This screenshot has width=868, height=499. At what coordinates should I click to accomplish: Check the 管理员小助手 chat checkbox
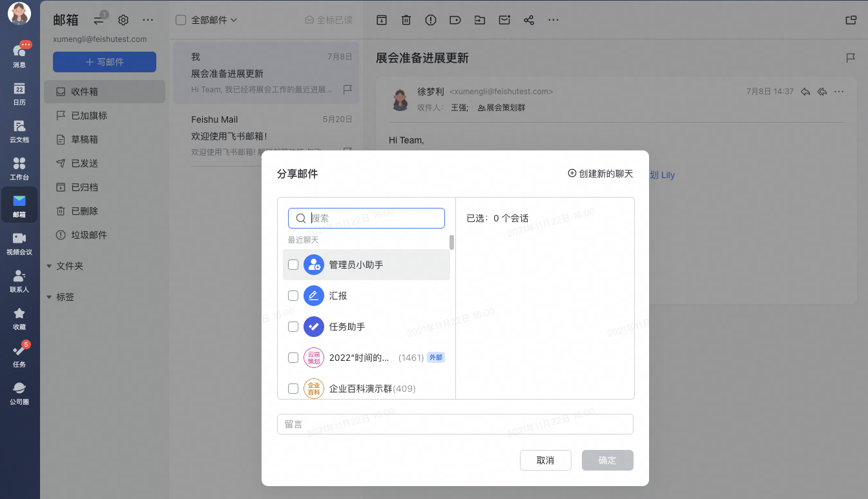click(x=293, y=265)
